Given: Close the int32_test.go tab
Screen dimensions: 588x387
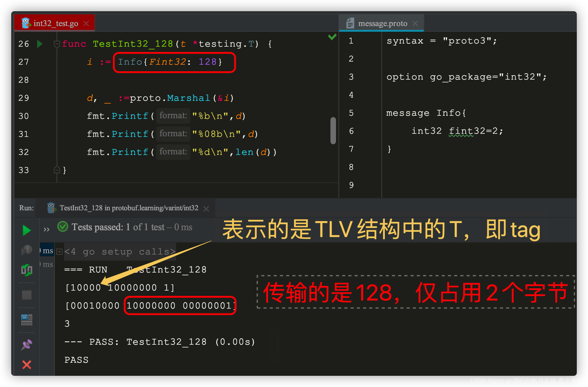Looking at the screenshot, I should click(86, 23).
